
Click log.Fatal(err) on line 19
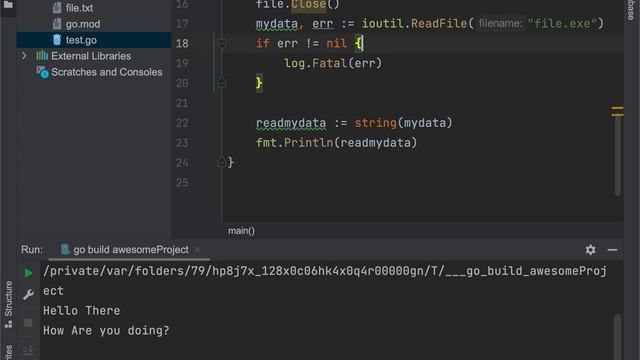333,63
